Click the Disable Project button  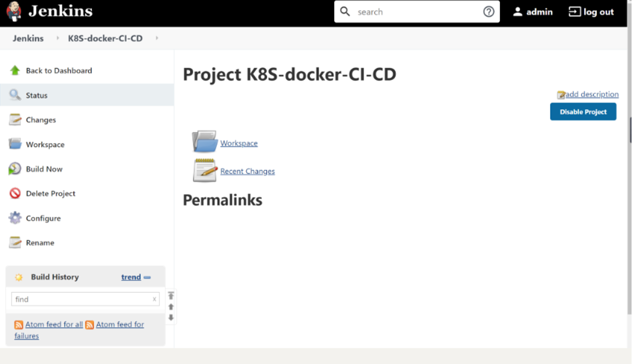click(583, 112)
